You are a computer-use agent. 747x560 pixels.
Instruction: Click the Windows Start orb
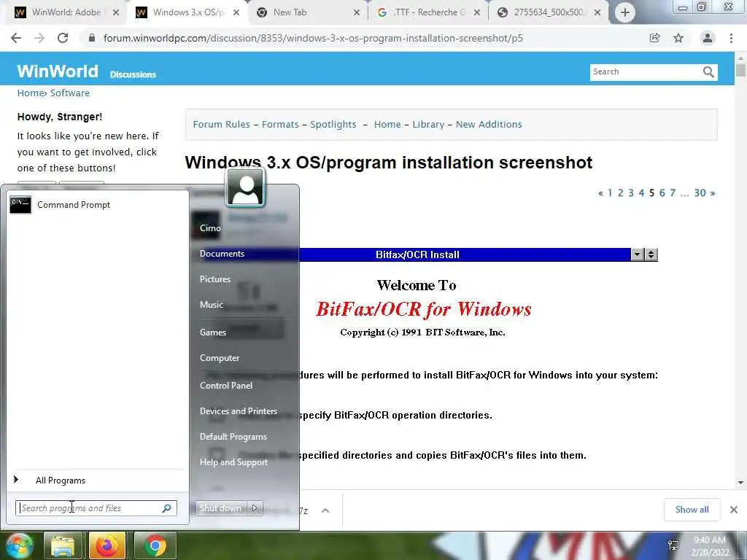point(18,545)
